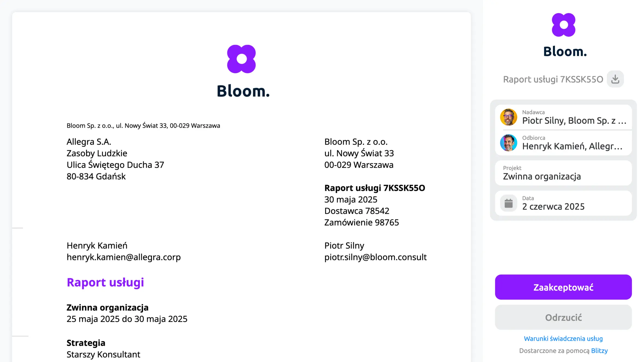Click the sidebar Raport usługi 7KSSK55O title
This screenshot has height=362, width=644.
tap(553, 79)
